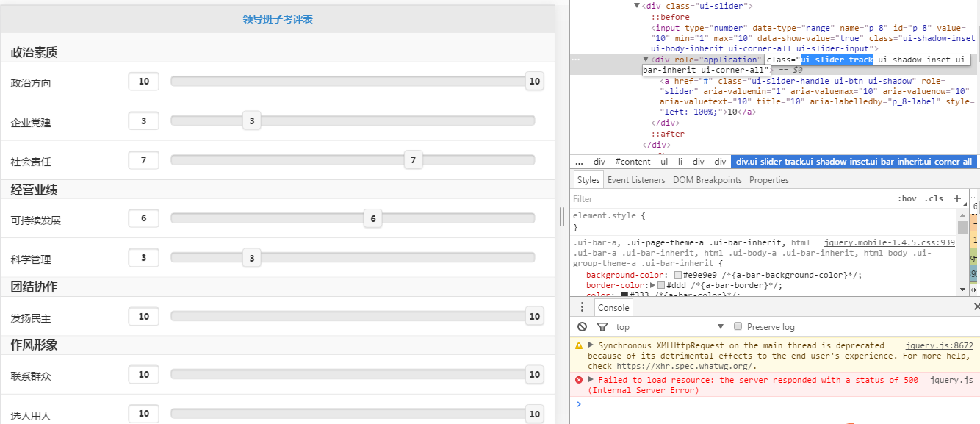Open the jquery.js link in error row
980x424 pixels.
click(951, 380)
